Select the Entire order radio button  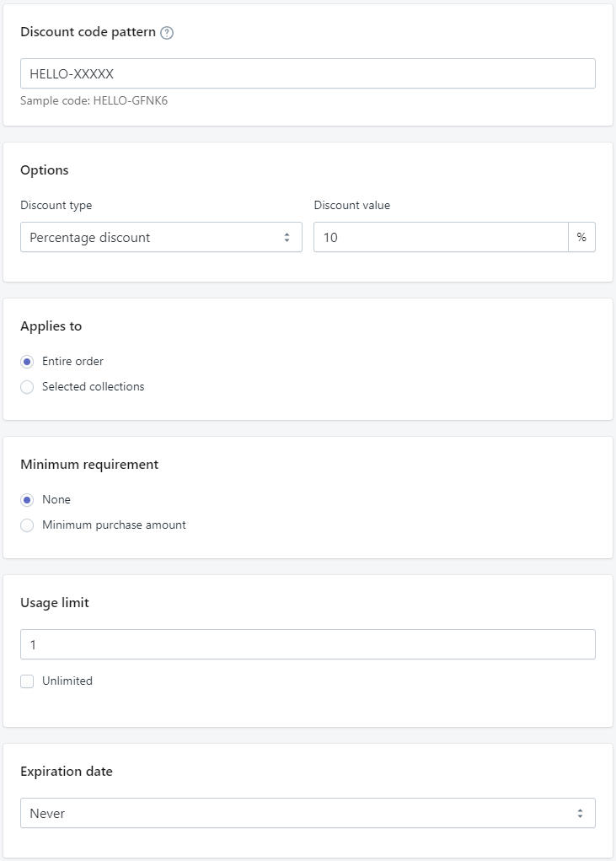[27, 361]
